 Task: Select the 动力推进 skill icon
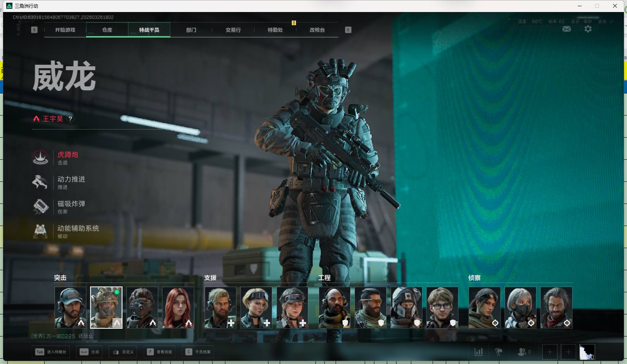click(x=40, y=182)
